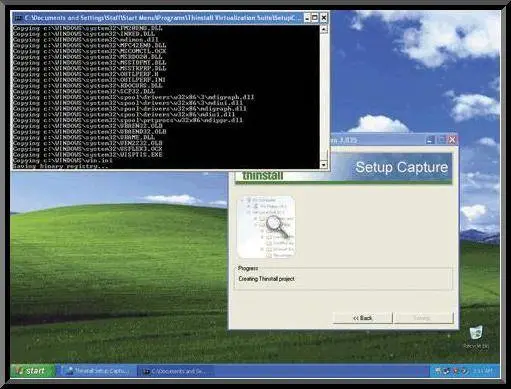Close the Thinstall Setup Capture window
The image size is (511, 389).
452,140
